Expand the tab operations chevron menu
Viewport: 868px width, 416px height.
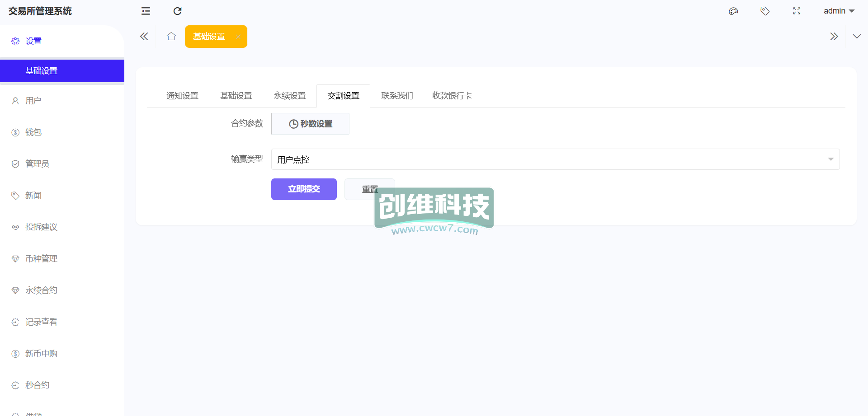tap(856, 37)
